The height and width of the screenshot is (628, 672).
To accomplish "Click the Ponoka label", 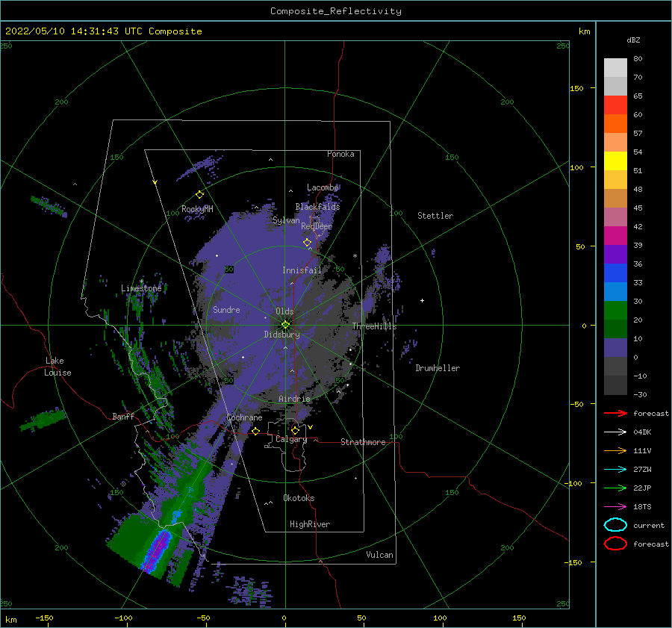I will (x=340, y=154).
